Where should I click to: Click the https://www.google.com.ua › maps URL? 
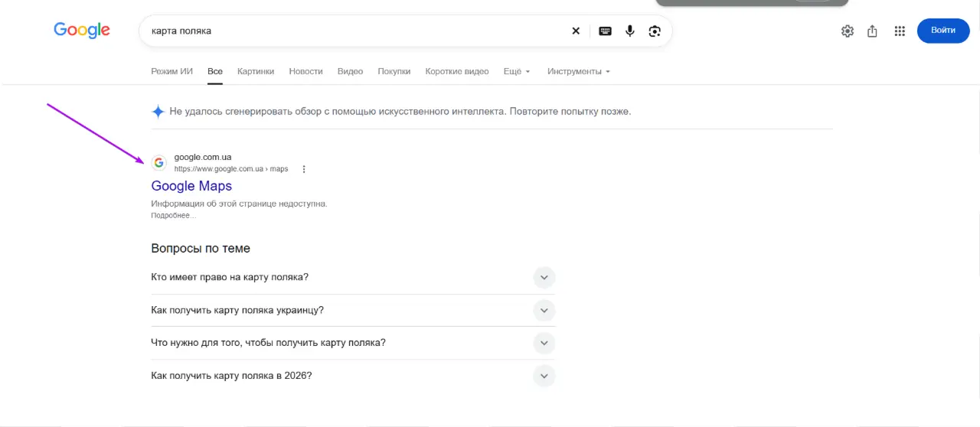[x=231, y=169]
